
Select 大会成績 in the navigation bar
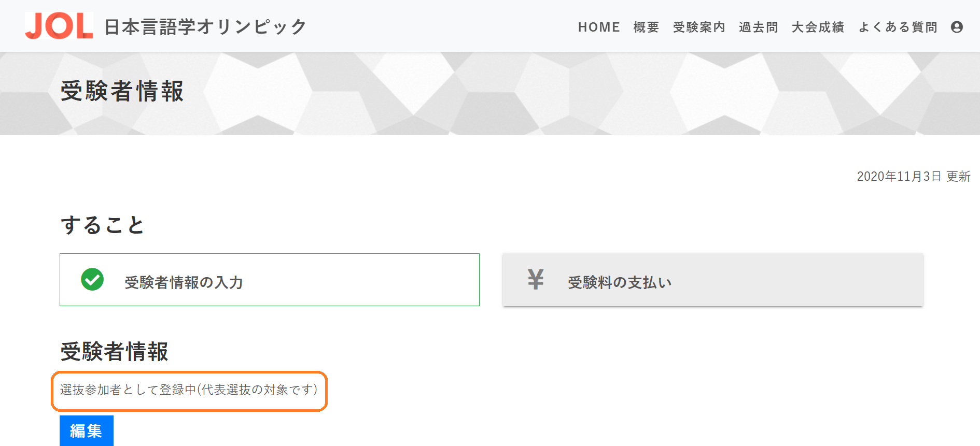pyautogui.click(x=818, y=27)
